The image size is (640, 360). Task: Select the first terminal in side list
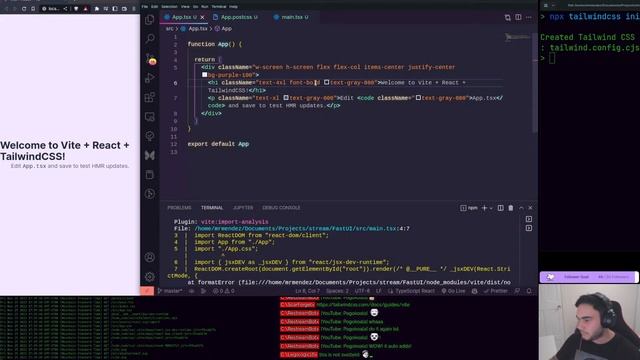pos(529,219)
